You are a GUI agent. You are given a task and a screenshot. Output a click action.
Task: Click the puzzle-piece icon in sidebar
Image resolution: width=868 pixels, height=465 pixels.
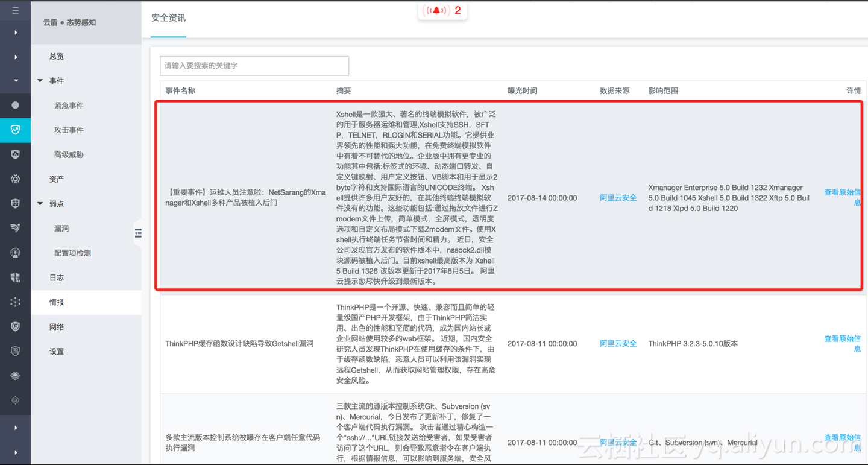pos(16,277)
